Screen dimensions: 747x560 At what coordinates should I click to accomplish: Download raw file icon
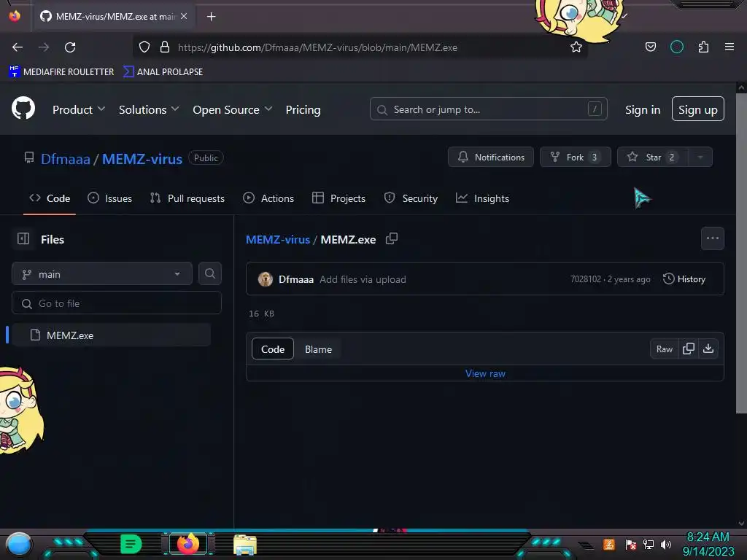click(x=708, y=349)
